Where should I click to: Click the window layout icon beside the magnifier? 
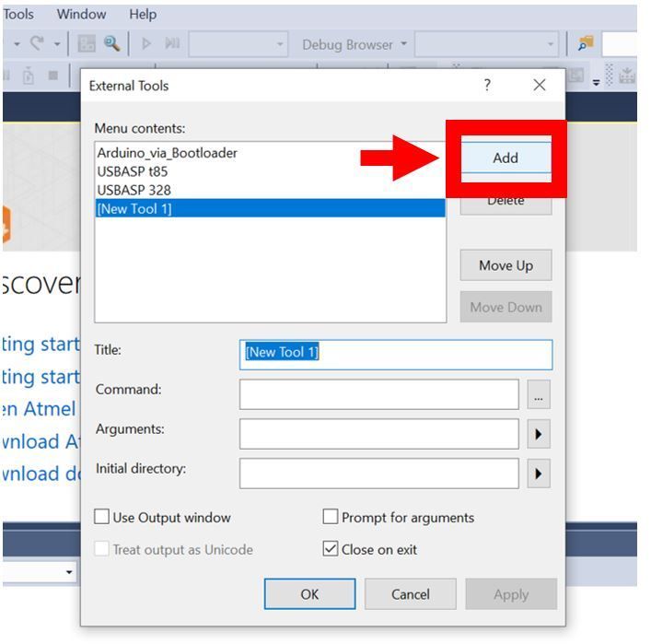pyautogui.click(x=87, y=43)
